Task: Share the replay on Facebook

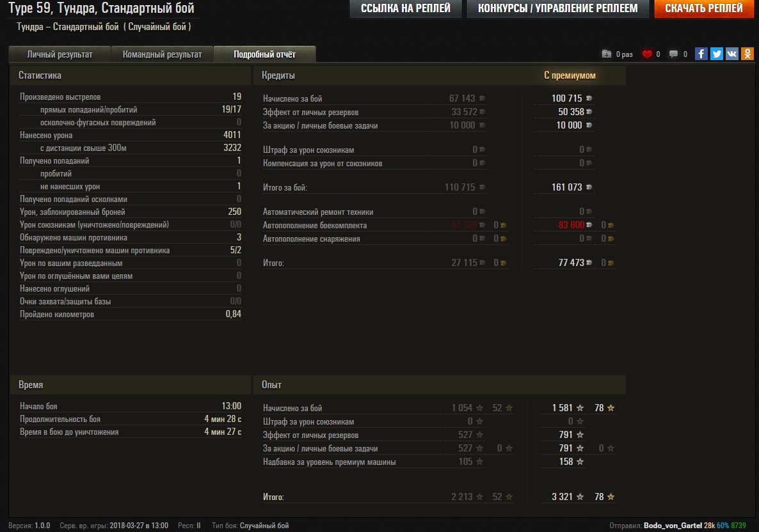Action: (701, 54)
